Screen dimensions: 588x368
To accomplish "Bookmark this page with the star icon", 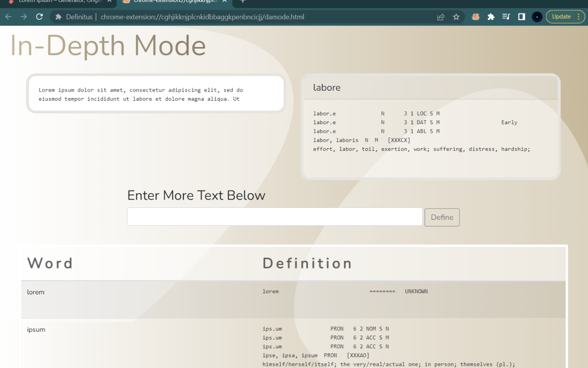I will pos(456,17).
